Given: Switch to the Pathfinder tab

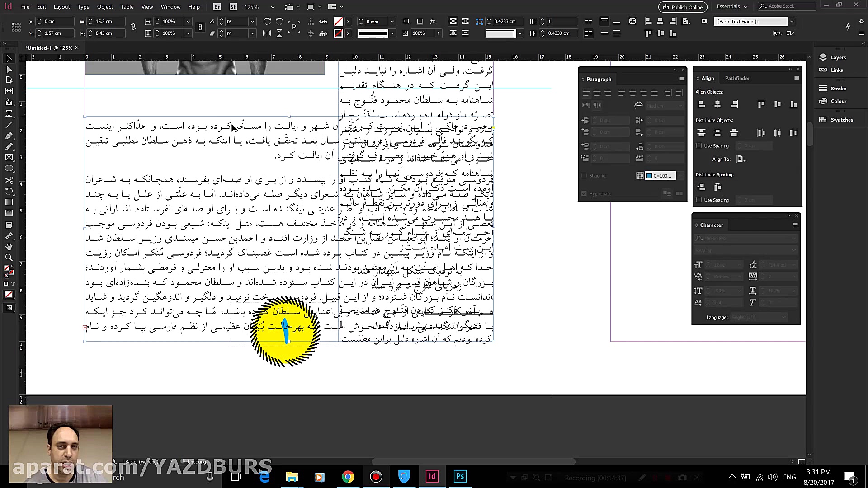Looking at the screenshot, I should point(737,78).
